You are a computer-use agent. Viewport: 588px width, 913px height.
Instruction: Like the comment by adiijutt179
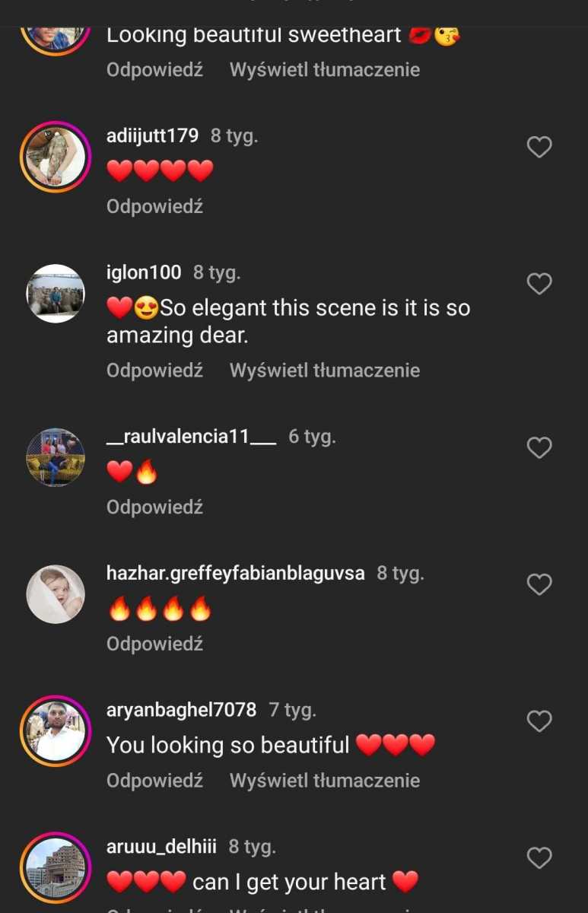point(539,147)
